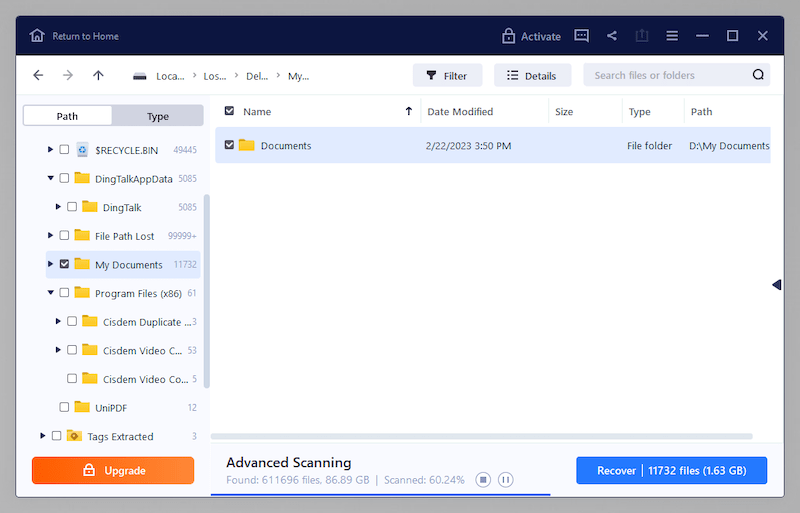Open the hamburger menu icon
This screenshot has height=513, width=800.
tap(672, 36)
